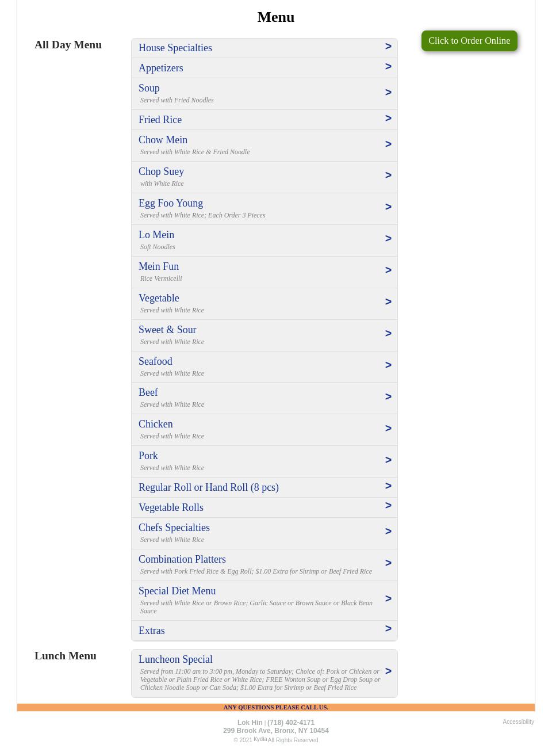Select Vegetable Rolls menu category
This screenshot has height=756, width=552.
264,507
